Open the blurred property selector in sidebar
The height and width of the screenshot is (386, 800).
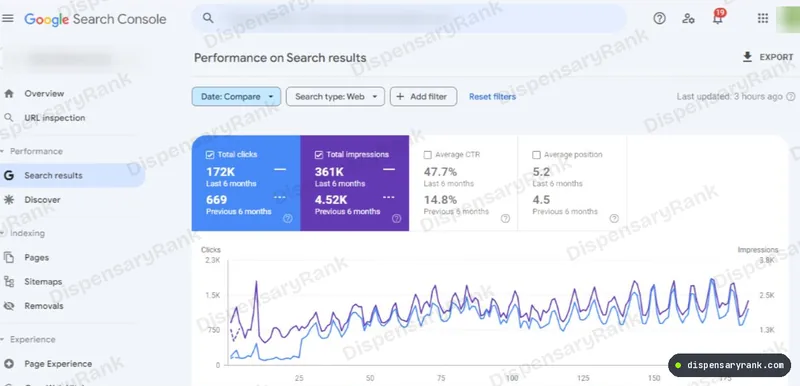[x=70, y=60]
